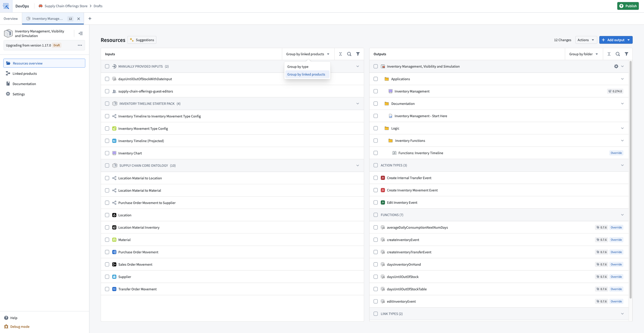Check the Manually Provided Inputs group checkbox
Viewport: 644px width, 333px height.
point(107,66)
